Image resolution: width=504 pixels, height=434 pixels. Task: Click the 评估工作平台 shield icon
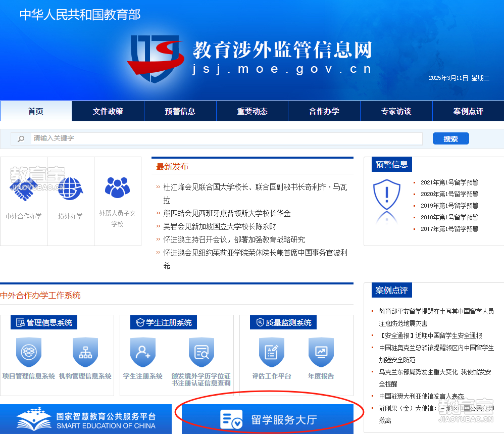point(272,352)
